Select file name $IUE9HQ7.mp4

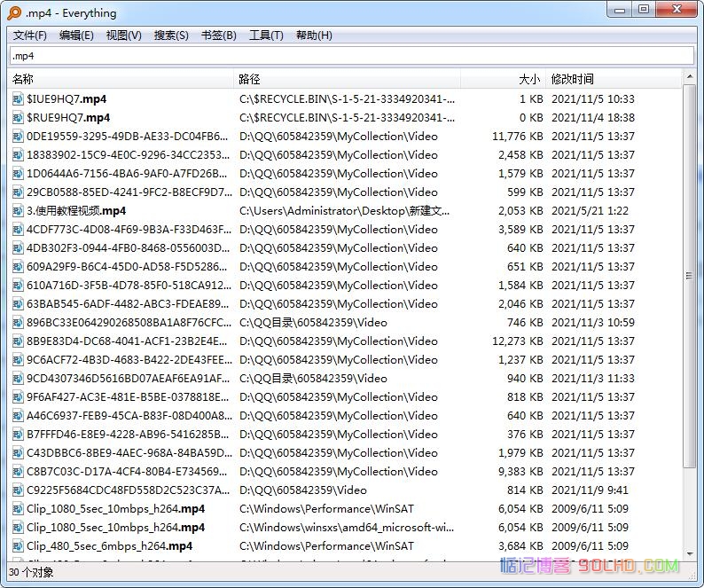[x=66, y=98]
